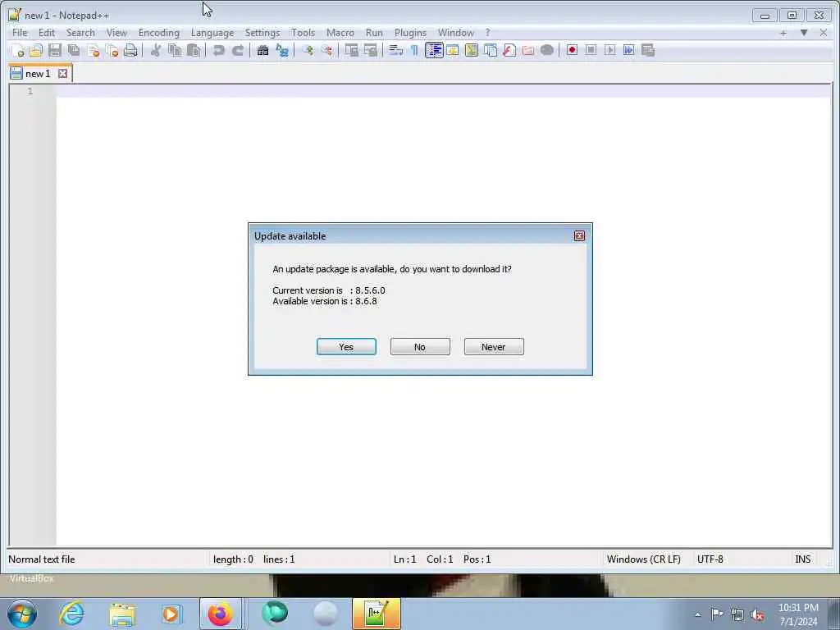The width and height of the screenshot is (840, 630).
Task: Close the Update available dialog
Action: (x=579, y=235)
